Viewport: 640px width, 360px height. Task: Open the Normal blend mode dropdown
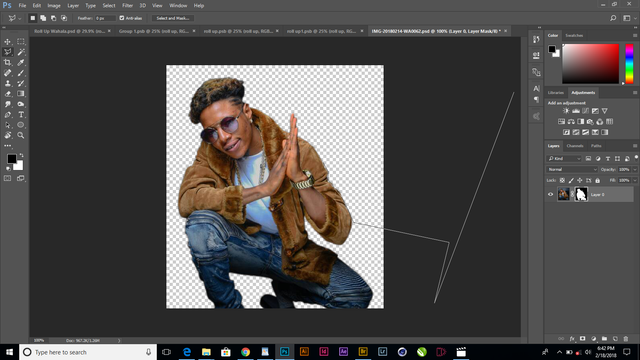coord(572,169)
